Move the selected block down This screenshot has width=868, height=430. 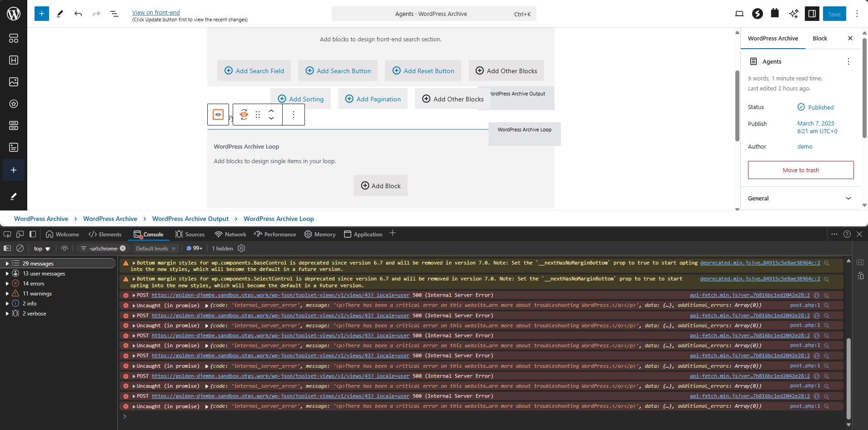[x=271, y=119]
